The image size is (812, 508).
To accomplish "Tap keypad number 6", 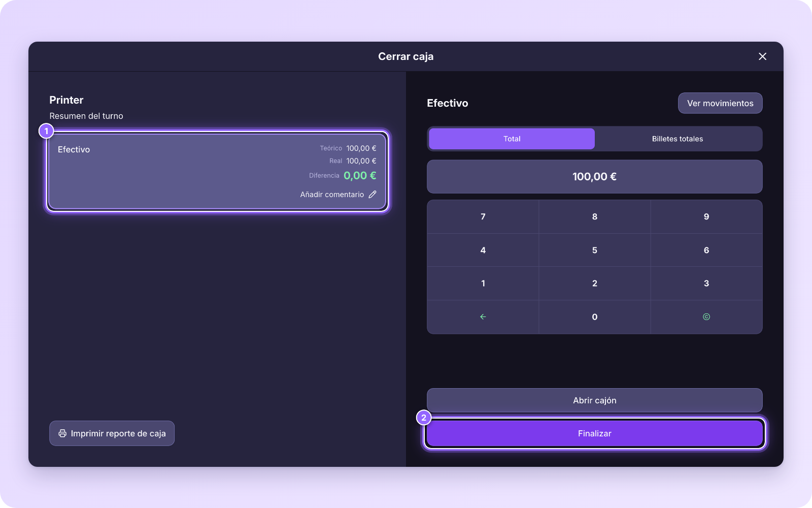I will (x=706, y=250).
